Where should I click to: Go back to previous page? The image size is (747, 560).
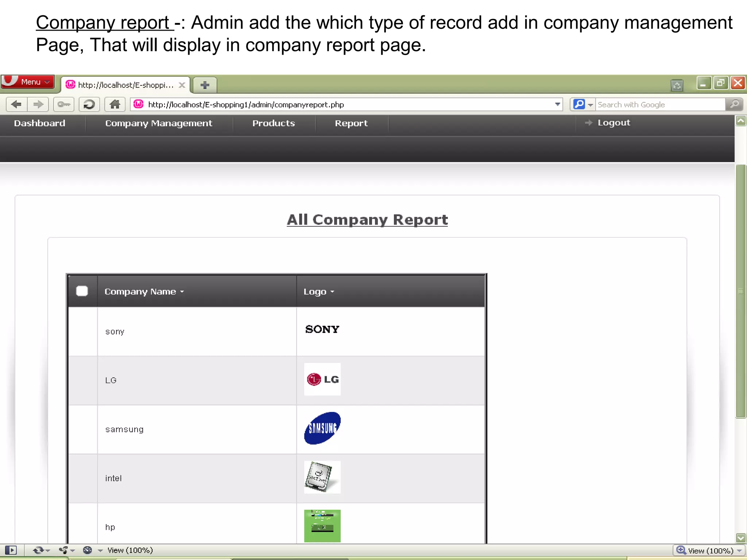16,105
